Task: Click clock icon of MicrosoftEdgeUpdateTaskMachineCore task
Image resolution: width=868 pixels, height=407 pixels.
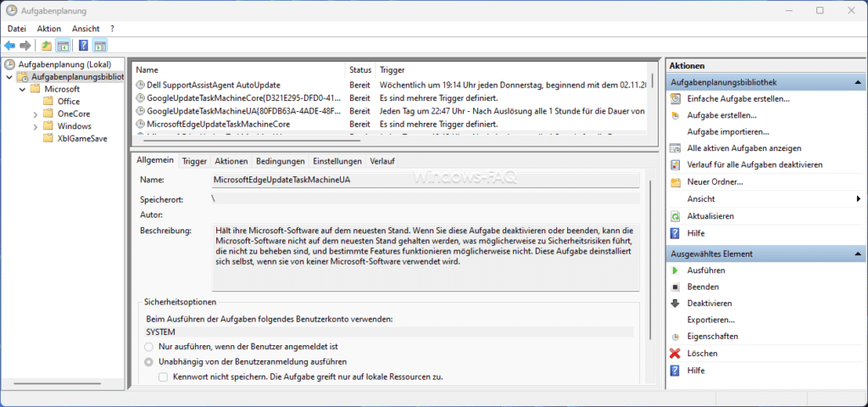Action: tap(140, 124)
